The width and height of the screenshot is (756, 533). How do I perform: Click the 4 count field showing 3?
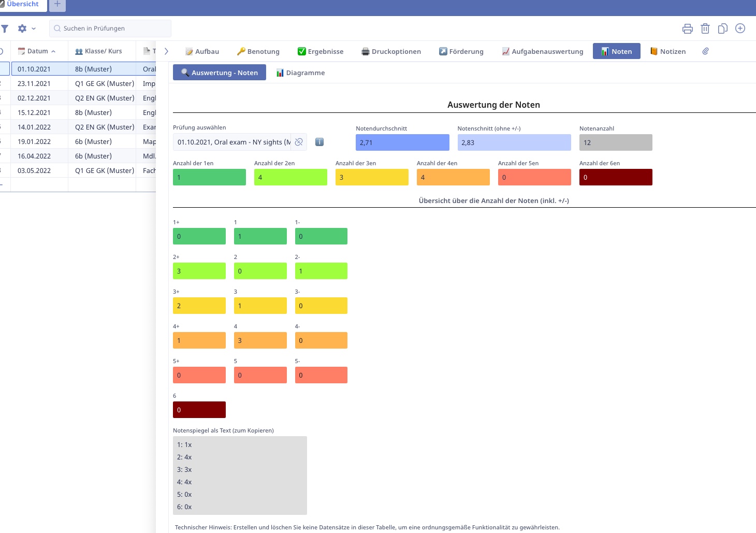coord(260,340)
